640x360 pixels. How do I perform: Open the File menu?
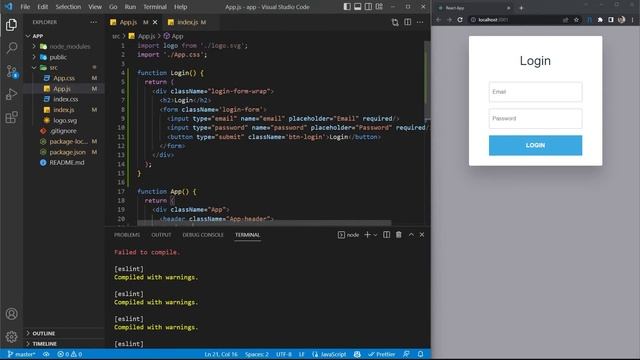25,7
